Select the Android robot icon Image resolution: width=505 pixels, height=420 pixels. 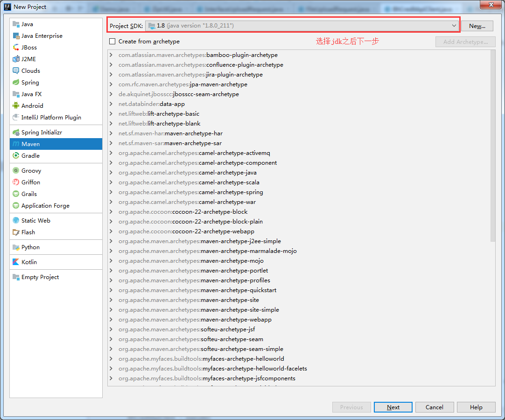[x=16, y=105]
